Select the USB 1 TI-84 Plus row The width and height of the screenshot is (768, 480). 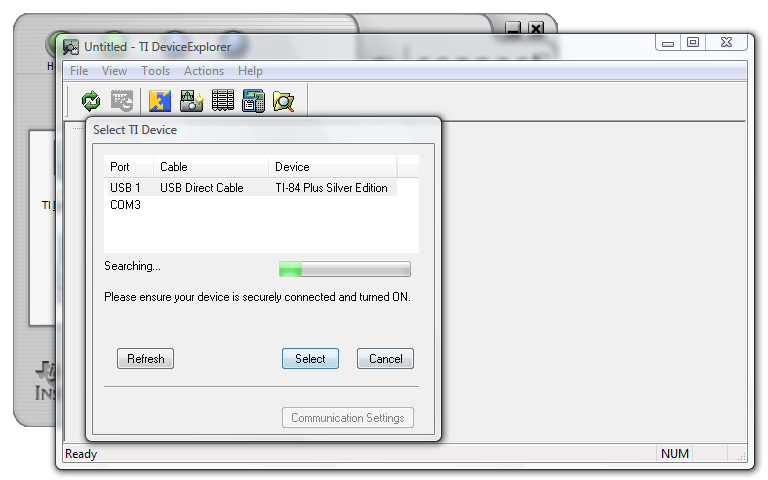252,188
